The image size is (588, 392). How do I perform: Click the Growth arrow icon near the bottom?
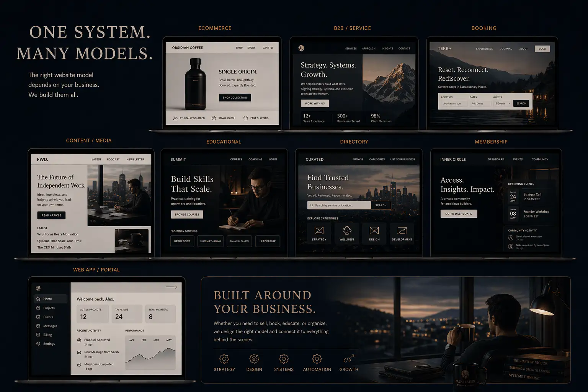point(348,359)
